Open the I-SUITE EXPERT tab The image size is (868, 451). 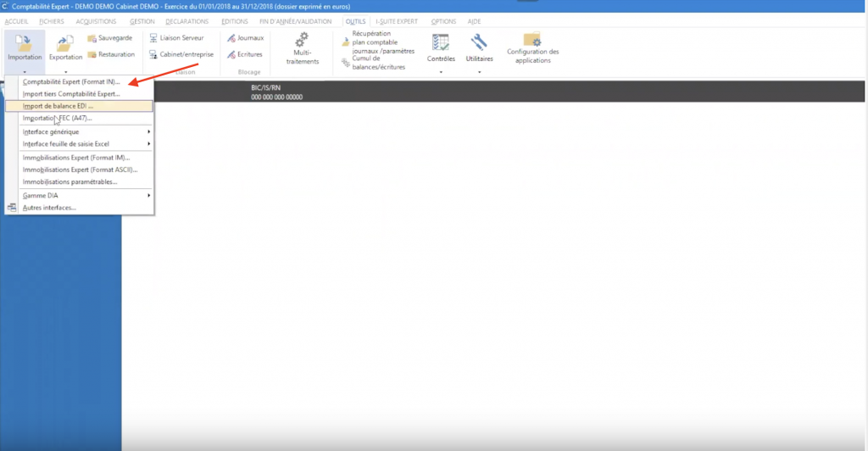pyautogui.click(x=397, y=21)
